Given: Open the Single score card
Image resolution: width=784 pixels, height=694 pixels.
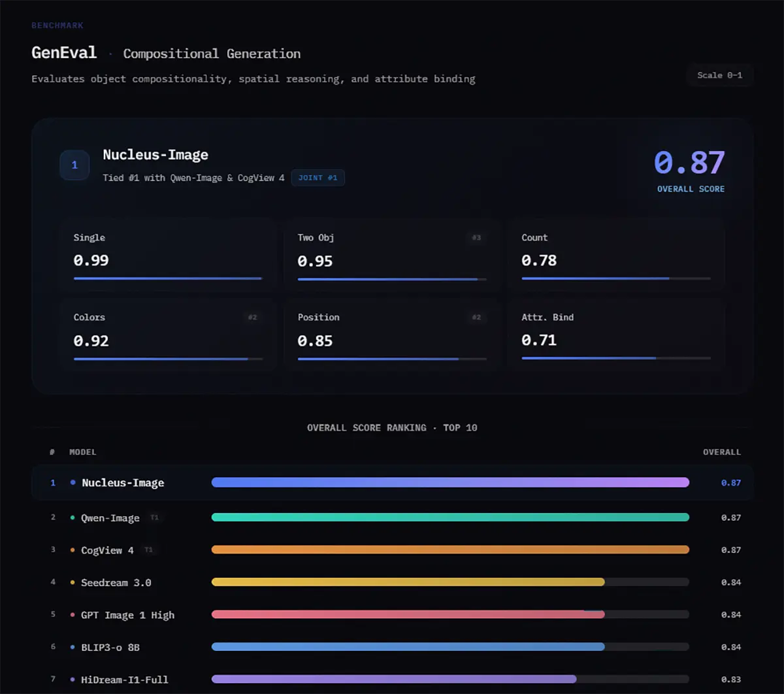Looking at the screenshot, I should point(168,255).
